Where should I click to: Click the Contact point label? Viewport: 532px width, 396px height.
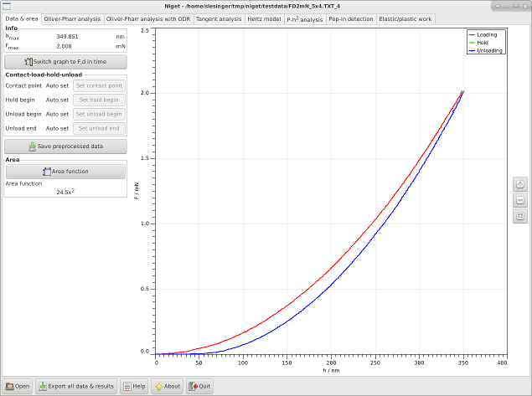tap(23, 85)
